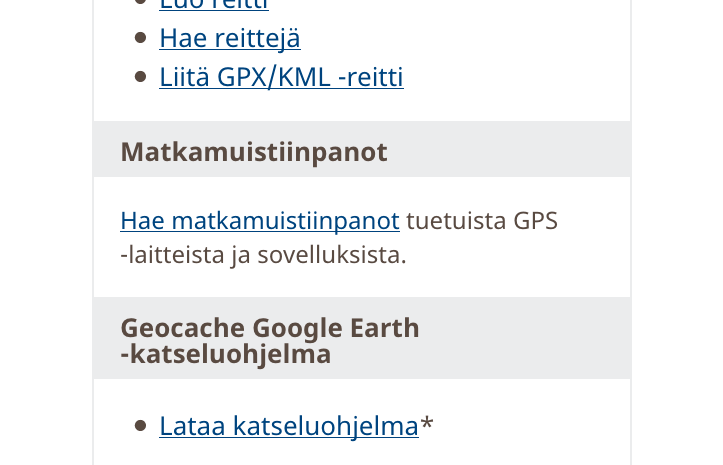Click the Hae reittejä link

pos(229,39)
